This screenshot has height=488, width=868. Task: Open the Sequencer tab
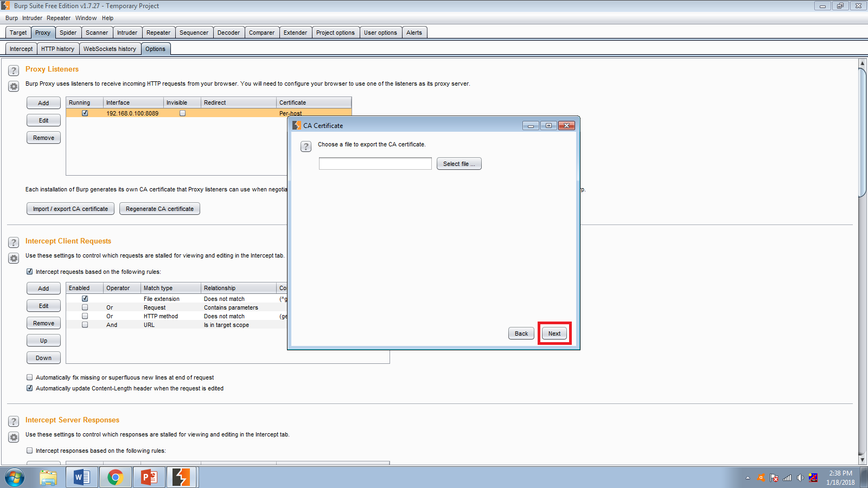click(x=194, y=33)
